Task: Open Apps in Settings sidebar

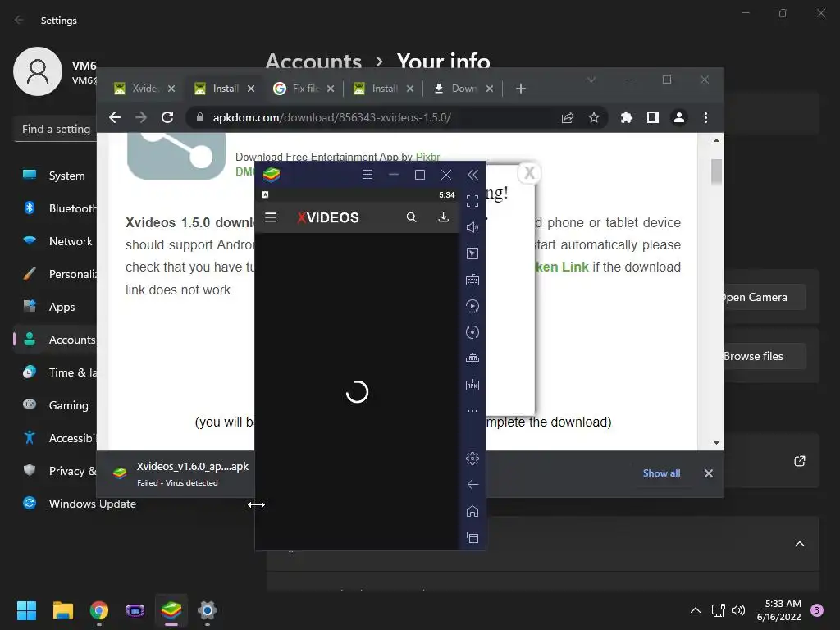Action: 55,307
